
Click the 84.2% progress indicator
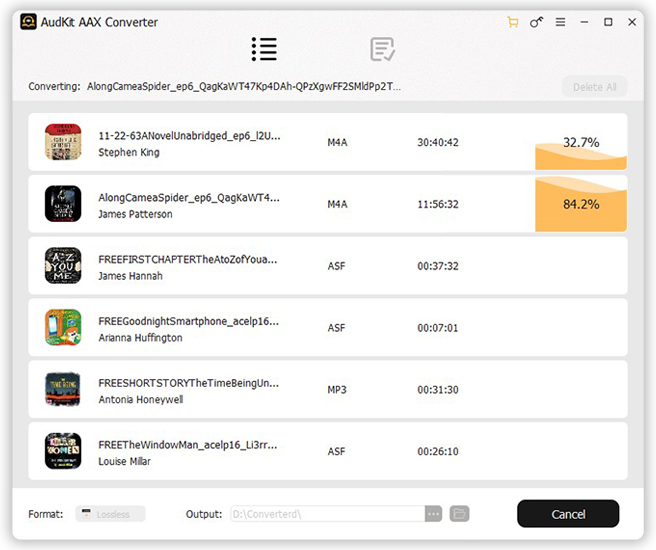[581, 204]
